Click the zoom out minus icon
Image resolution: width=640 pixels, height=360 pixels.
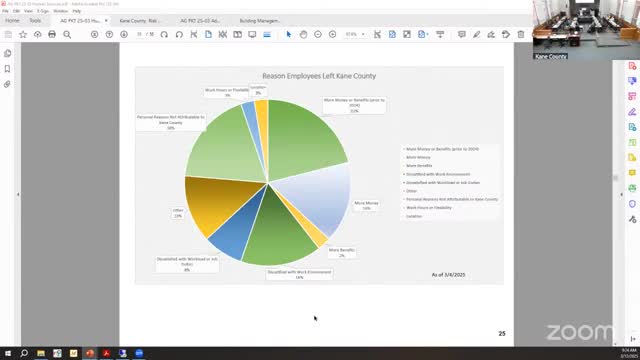coord(318,34)
